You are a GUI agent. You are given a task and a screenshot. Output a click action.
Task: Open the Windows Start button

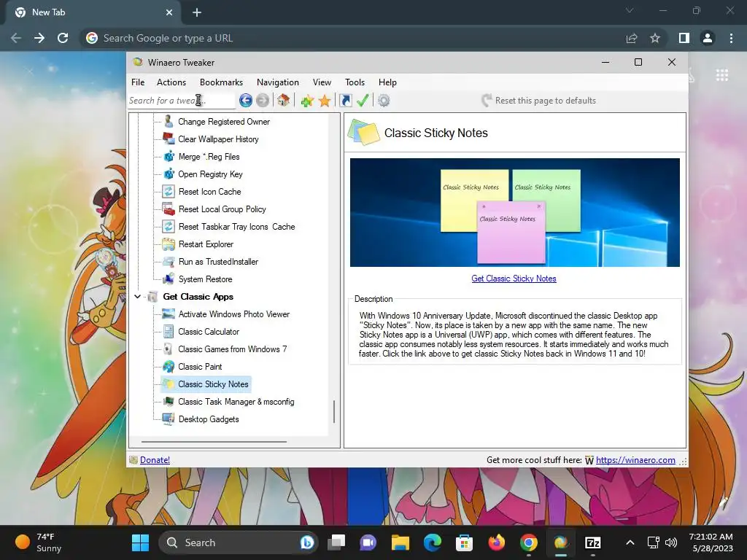[x=140, y=542]
